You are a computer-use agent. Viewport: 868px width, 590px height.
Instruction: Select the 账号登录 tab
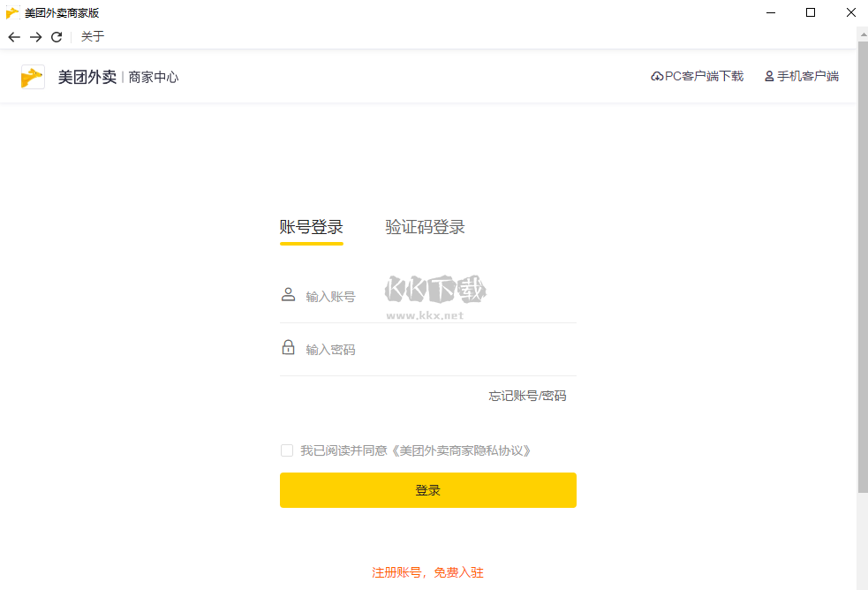pyautogui.click(x=311, y=226)
